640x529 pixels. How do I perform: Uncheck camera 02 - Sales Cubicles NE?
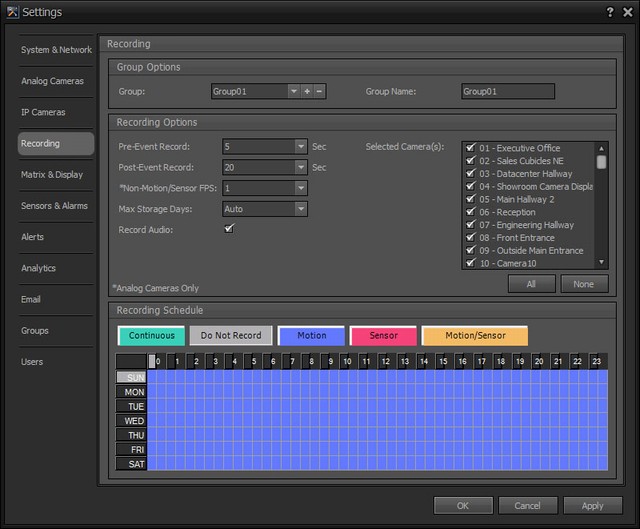click(x=471, y=161)
